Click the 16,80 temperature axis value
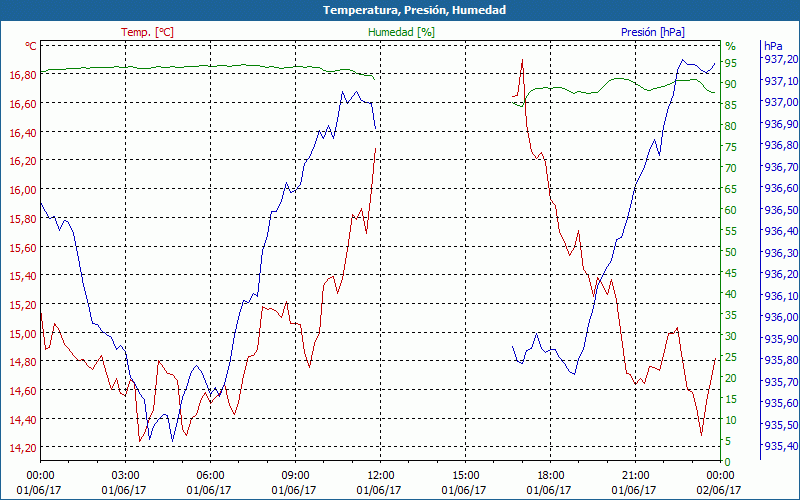 tap(23, 75)
